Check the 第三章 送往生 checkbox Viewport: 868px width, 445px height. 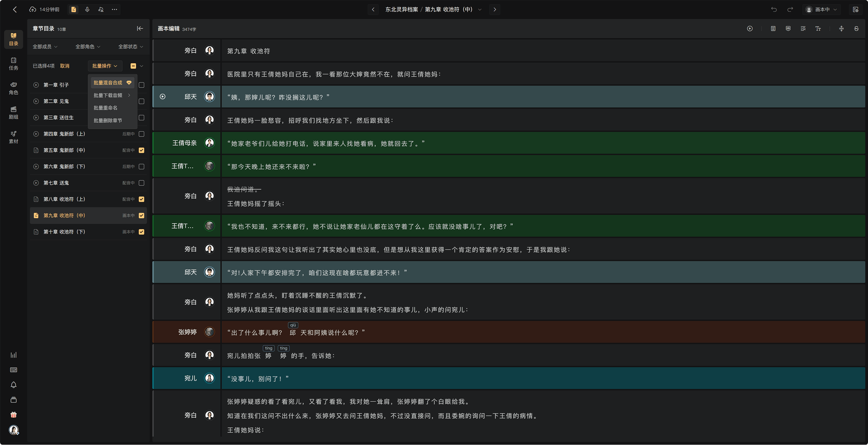142,118
